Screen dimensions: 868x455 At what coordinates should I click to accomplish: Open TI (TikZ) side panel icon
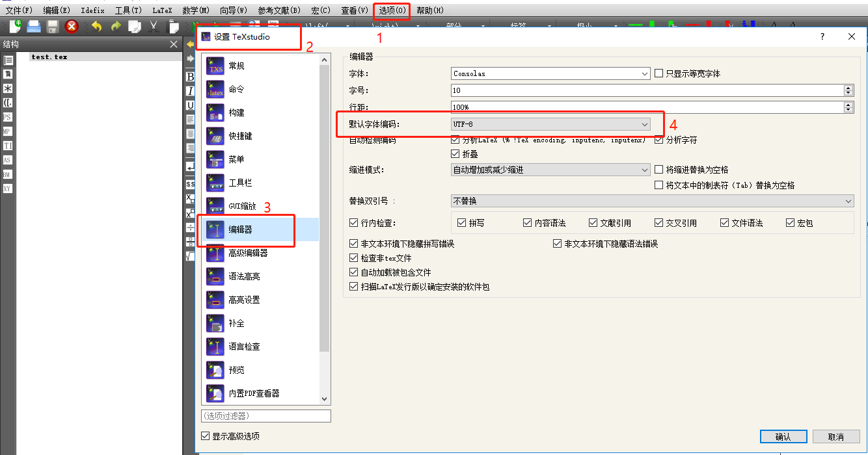point(8,146)
